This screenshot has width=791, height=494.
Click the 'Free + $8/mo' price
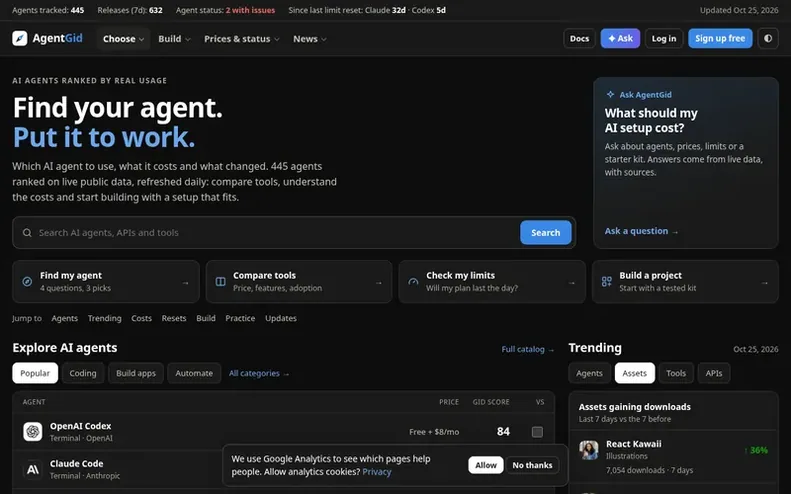(434, 432)
